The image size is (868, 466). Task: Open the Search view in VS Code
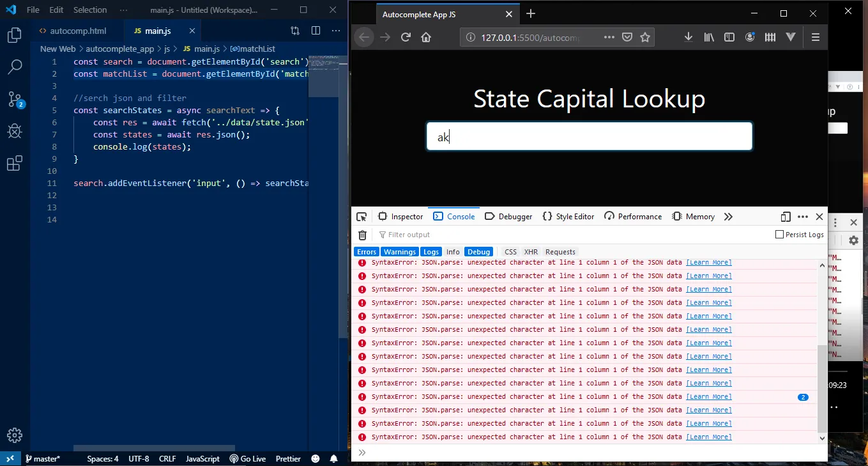coord(14,66)
